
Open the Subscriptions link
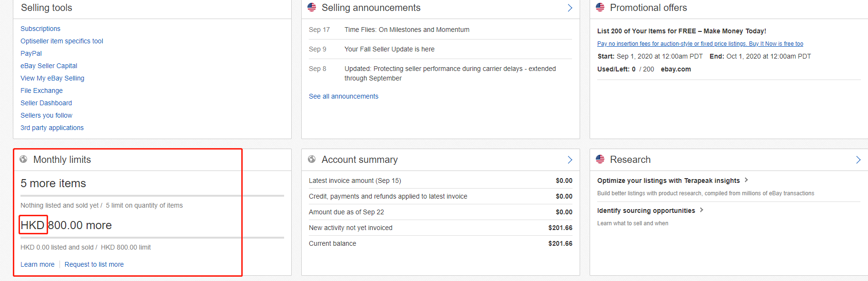tap(40, 29)
